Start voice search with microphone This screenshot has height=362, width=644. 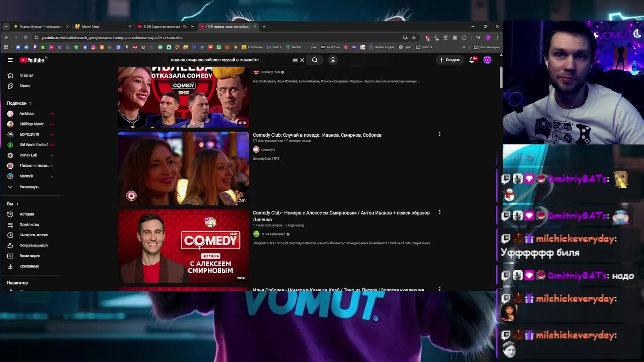(x=332, y=60)
